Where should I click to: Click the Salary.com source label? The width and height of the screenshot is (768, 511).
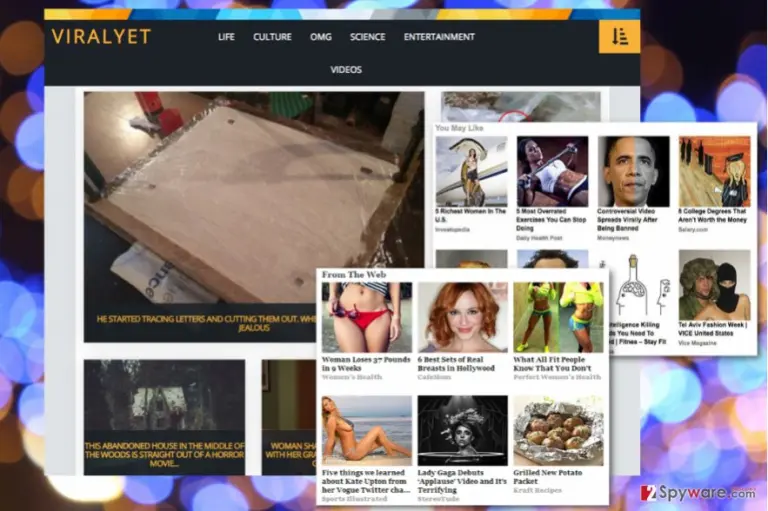pos(693,229)
